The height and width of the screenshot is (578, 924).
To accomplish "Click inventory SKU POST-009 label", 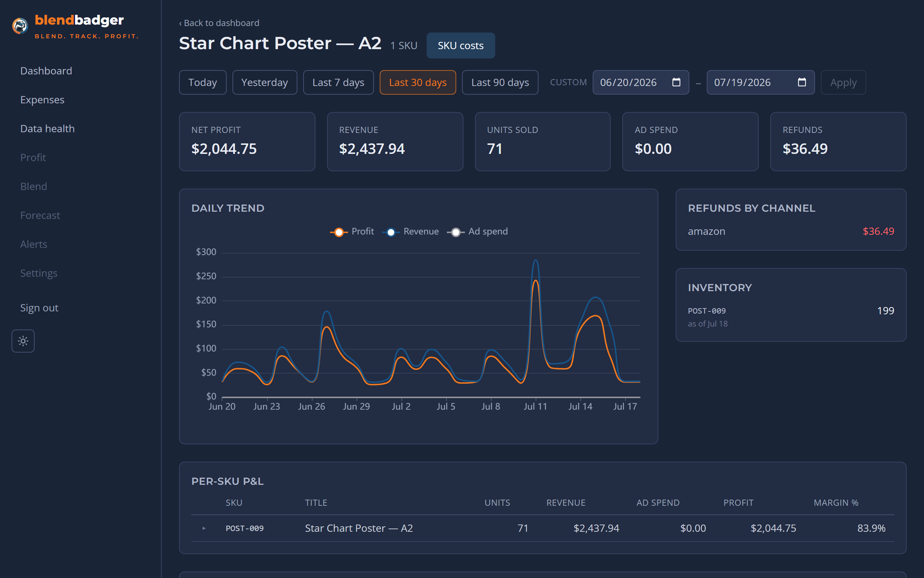I will 707,311.
